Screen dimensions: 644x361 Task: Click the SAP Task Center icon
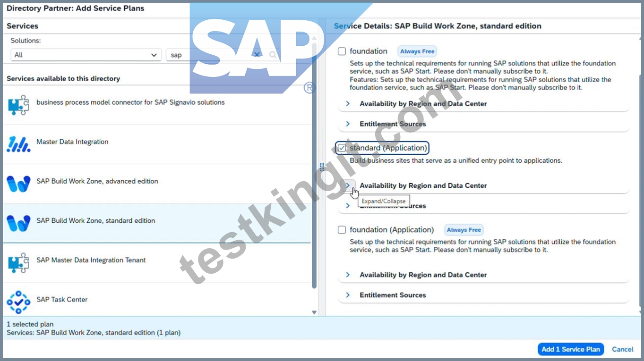(18, 302)
